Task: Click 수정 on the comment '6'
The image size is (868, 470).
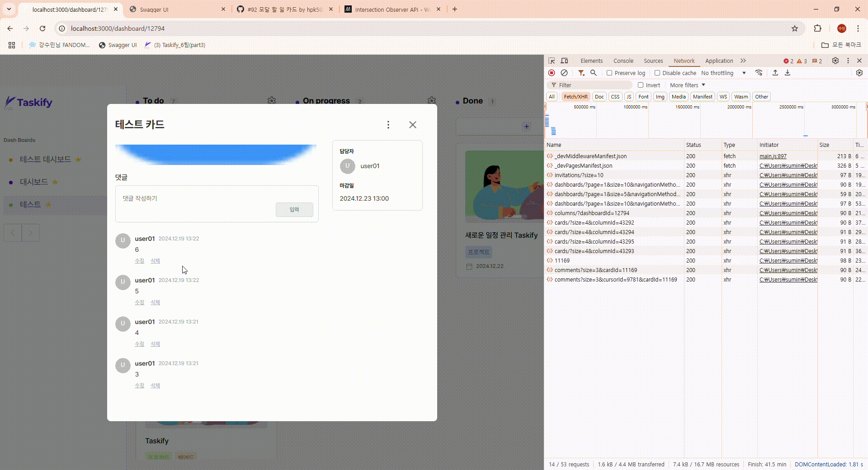Action: (x=139, y=261)
